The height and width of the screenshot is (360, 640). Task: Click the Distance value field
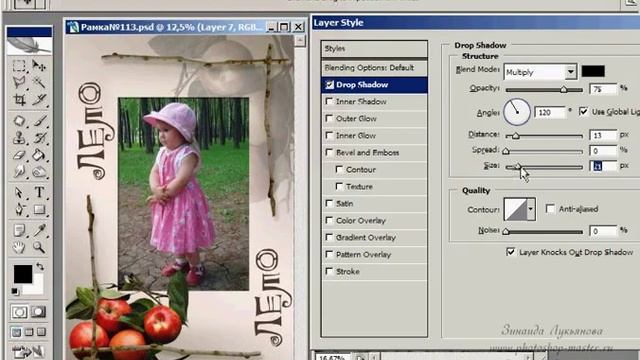pos(603,135)
